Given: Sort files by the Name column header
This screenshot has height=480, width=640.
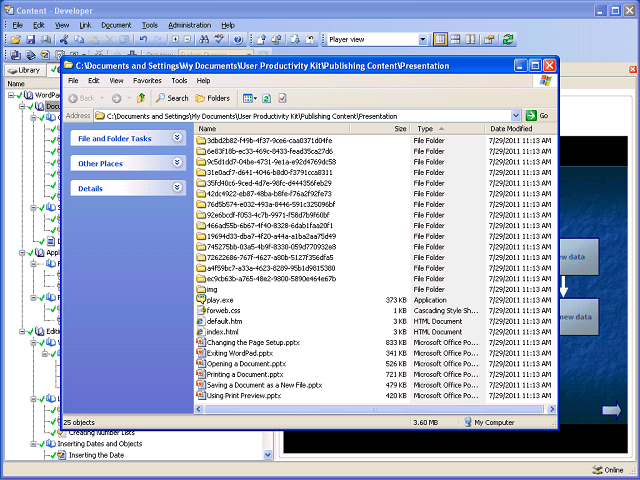Looking at the screenshot, I should (x=272, y=129).
